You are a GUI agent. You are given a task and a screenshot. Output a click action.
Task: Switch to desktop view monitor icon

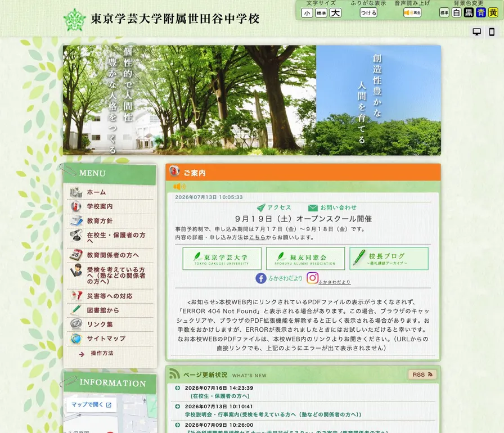pos(476,32)
